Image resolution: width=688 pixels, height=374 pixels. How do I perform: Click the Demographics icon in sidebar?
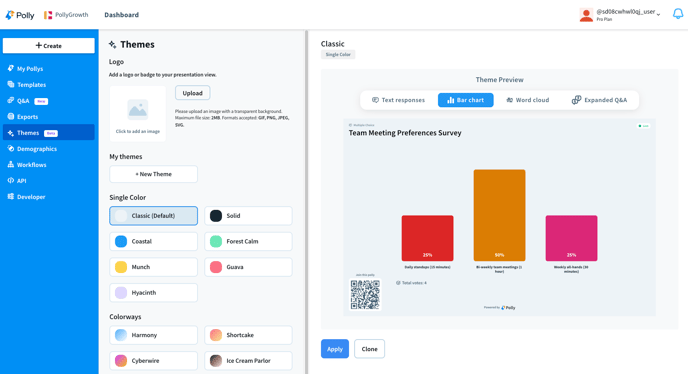[11, 148]
